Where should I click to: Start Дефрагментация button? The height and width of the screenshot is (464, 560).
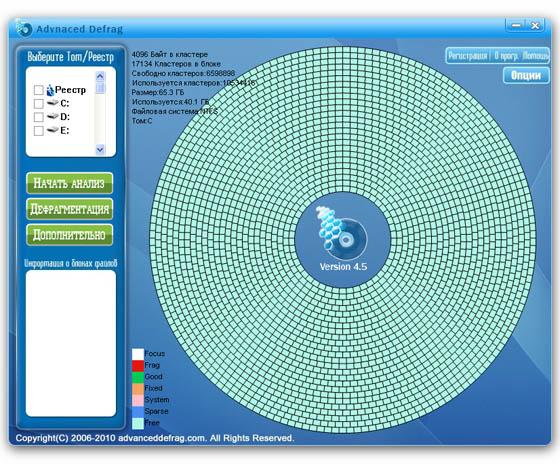70,209
